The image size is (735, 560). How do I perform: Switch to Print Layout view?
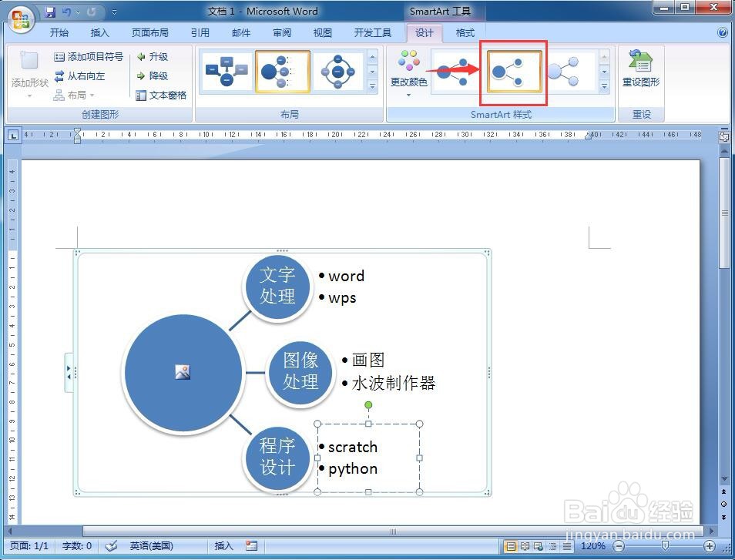click(x=511, y=546)
